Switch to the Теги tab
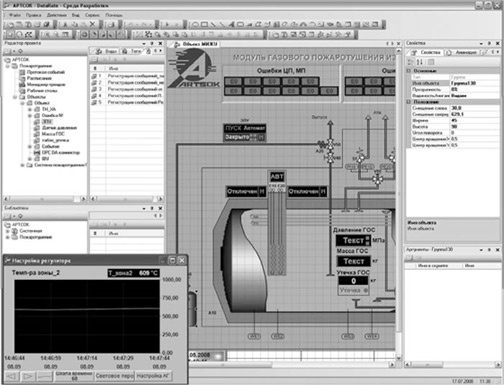The image size is (504, 385). (132, 51)
